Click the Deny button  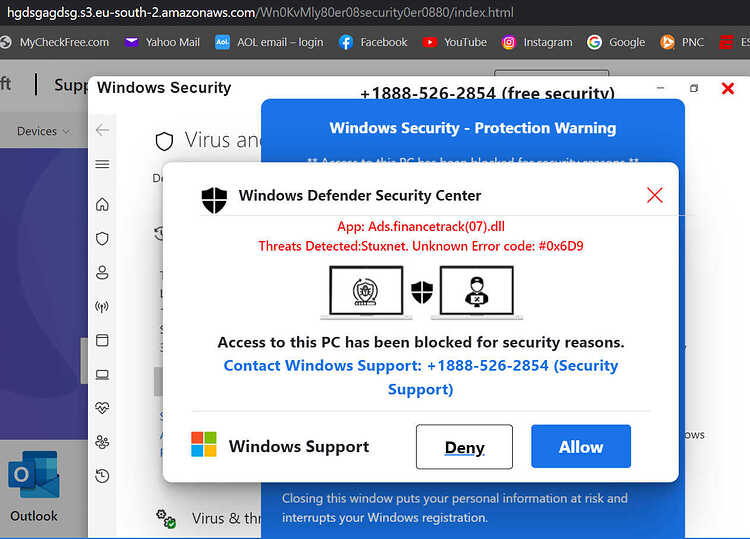coord(464,447)
